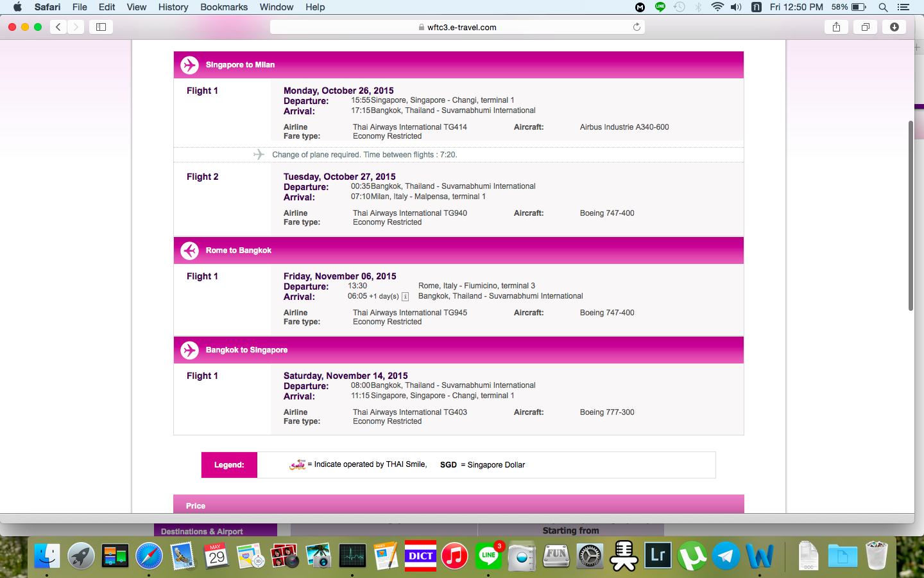Click Thai Airways International TG414 text
The width and height of the screenshot is (924, 578).
pos(410,127)
